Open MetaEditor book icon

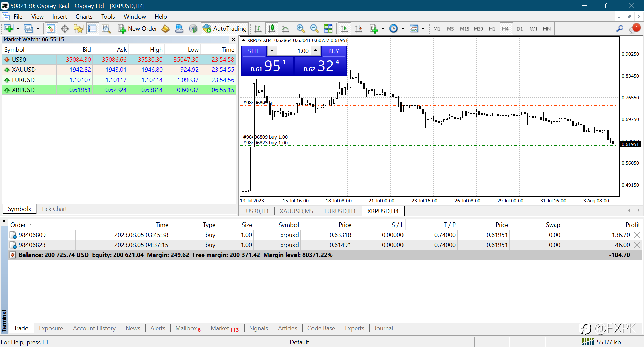point(166,29)
